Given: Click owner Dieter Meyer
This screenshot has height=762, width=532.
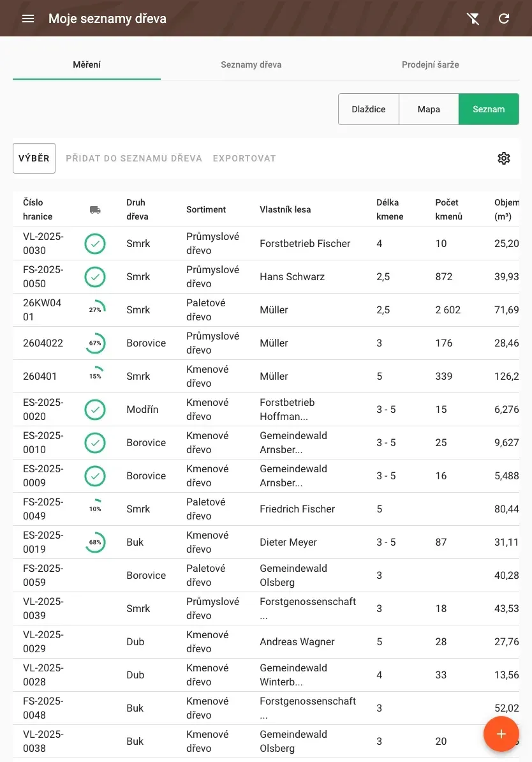Looking at the screenshot, I should (x=288, y=542).
